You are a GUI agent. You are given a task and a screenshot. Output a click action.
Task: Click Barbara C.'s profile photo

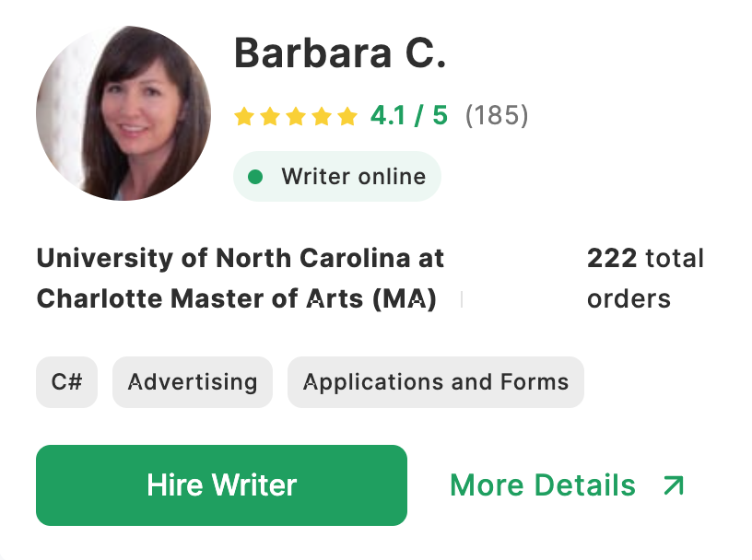123,112
